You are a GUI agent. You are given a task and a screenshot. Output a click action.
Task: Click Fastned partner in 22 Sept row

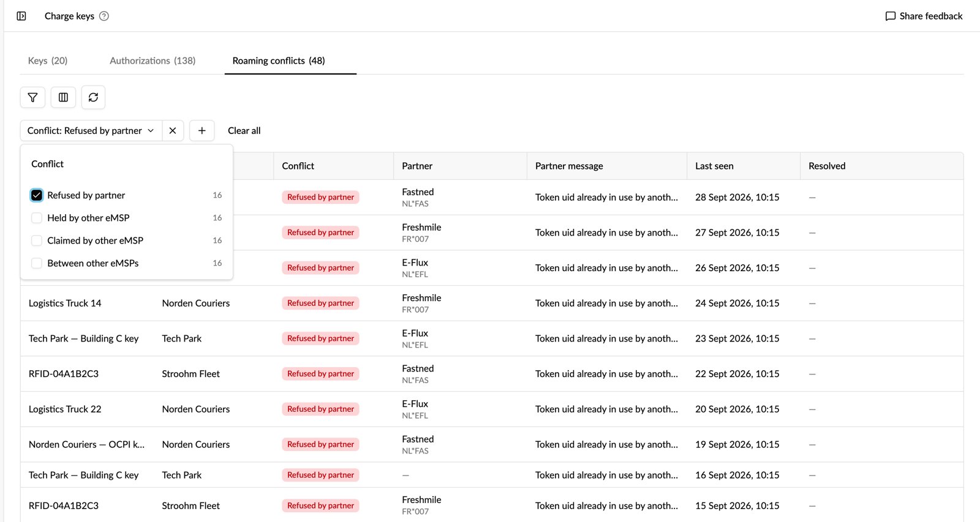[x=418, y=368]
